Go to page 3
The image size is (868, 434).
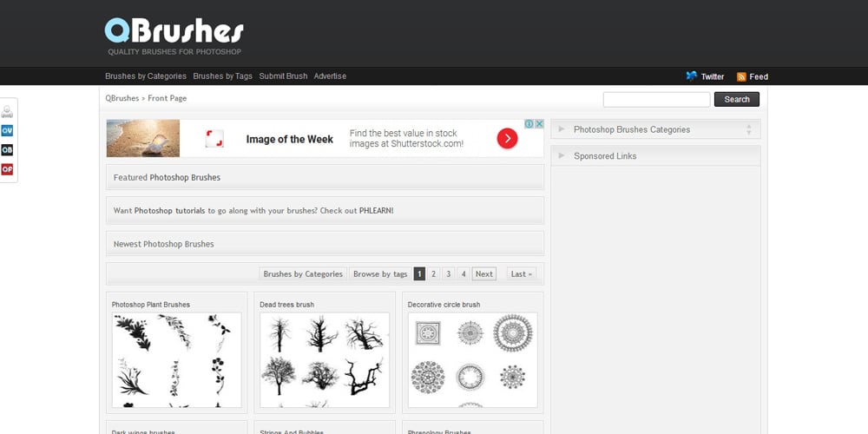pos(449,273)
